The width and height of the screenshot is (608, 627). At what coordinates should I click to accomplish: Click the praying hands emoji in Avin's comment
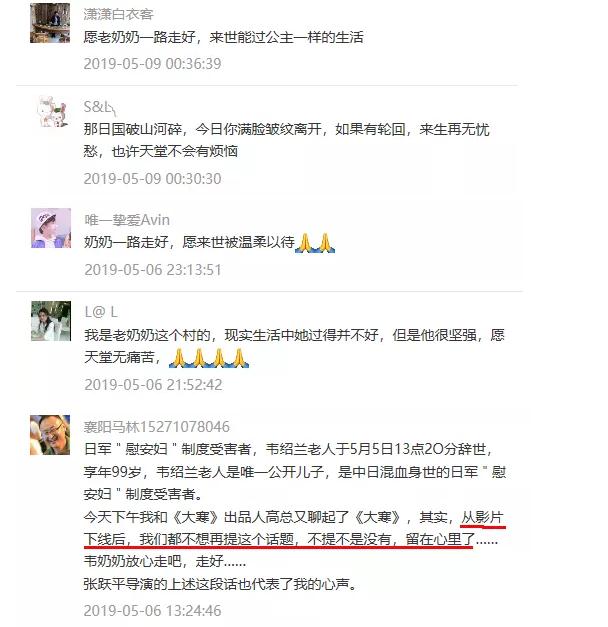tap(315, 243)
